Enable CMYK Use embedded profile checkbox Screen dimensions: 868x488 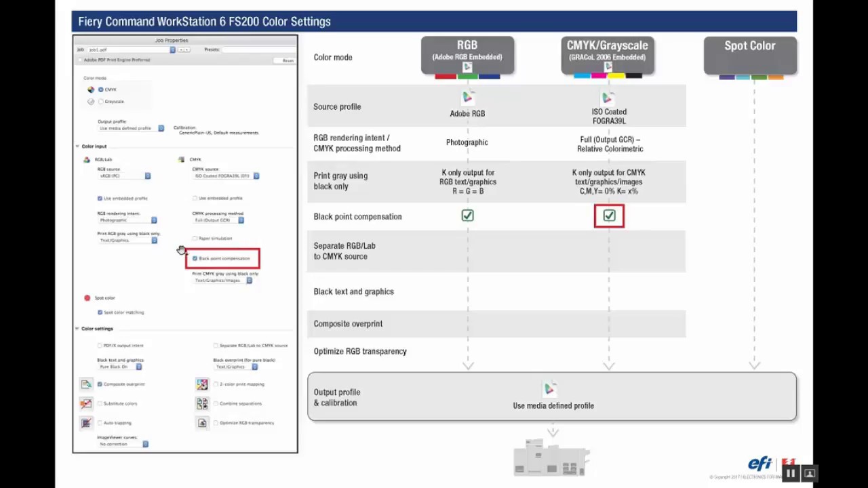(195, 198)
